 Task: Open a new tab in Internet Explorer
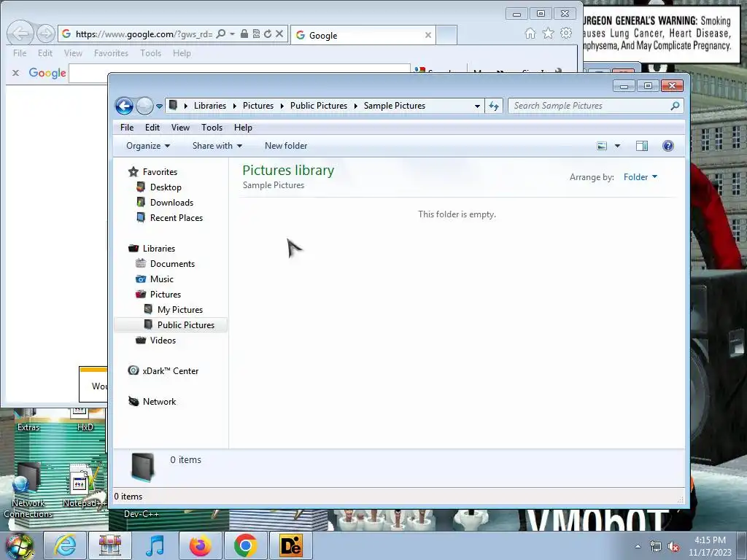(446, 35)
